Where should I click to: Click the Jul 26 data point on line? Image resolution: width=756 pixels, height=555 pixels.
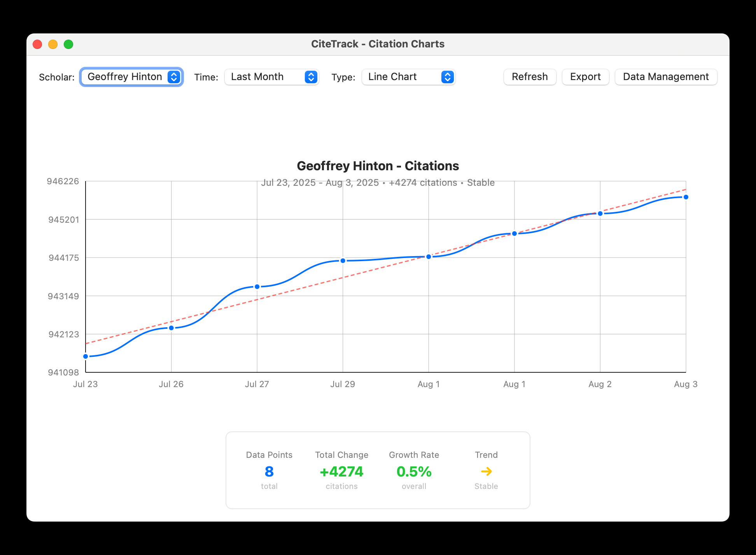[x=171, y=328]
